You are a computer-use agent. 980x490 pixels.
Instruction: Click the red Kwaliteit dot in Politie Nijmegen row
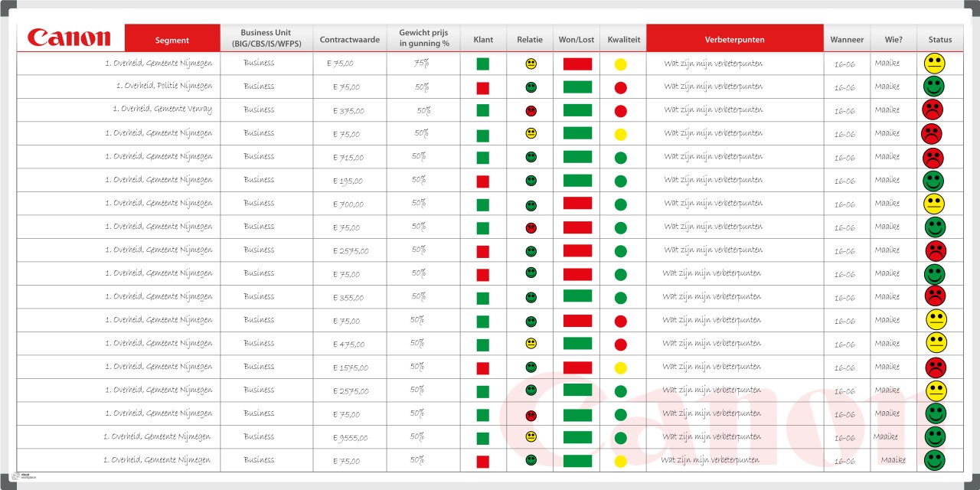(621, 88)
